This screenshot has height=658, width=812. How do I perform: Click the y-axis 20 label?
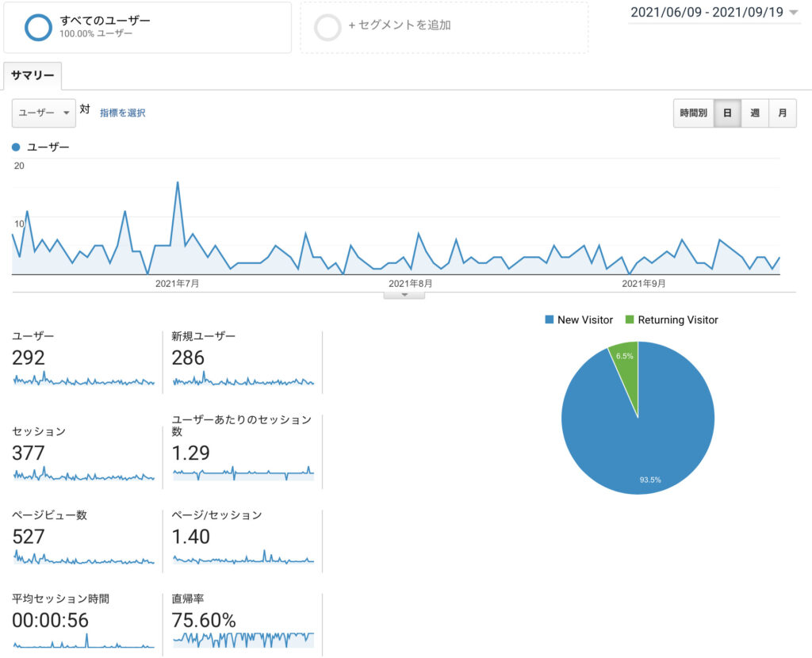[19, 166]
